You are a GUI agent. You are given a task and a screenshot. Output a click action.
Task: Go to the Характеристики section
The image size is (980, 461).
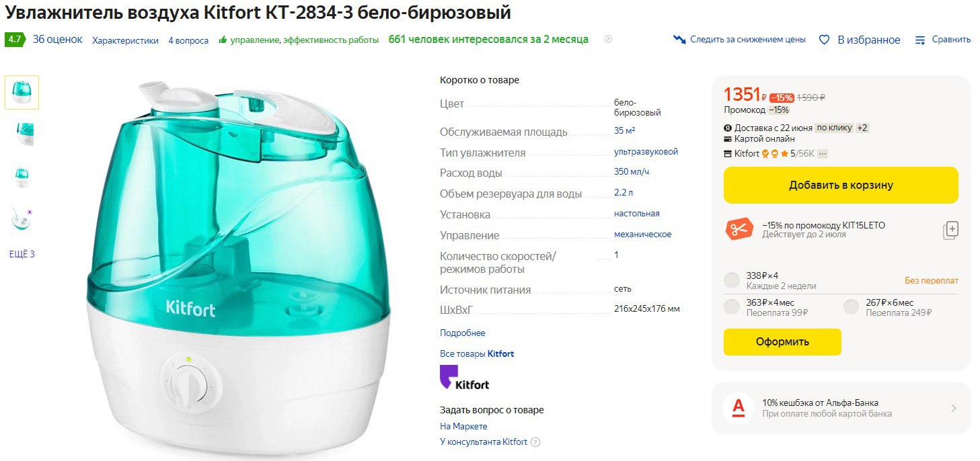125,40
